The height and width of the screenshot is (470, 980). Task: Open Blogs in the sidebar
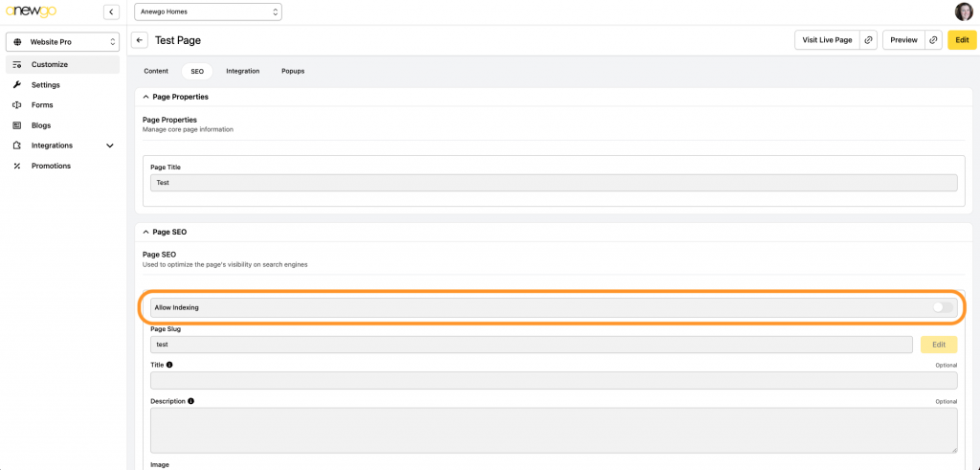[x=41, y=125]
